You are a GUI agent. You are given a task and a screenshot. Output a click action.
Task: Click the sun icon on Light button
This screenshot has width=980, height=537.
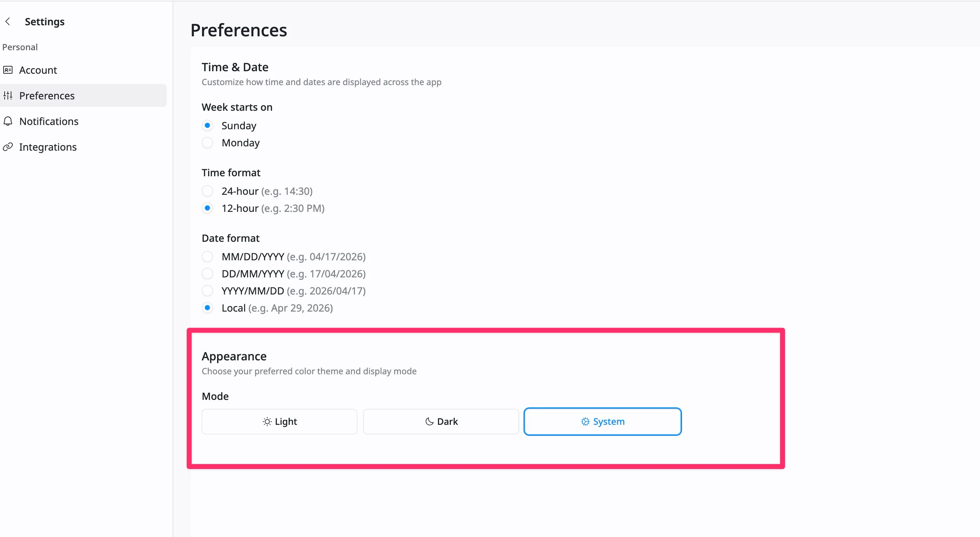click(267, 422)
